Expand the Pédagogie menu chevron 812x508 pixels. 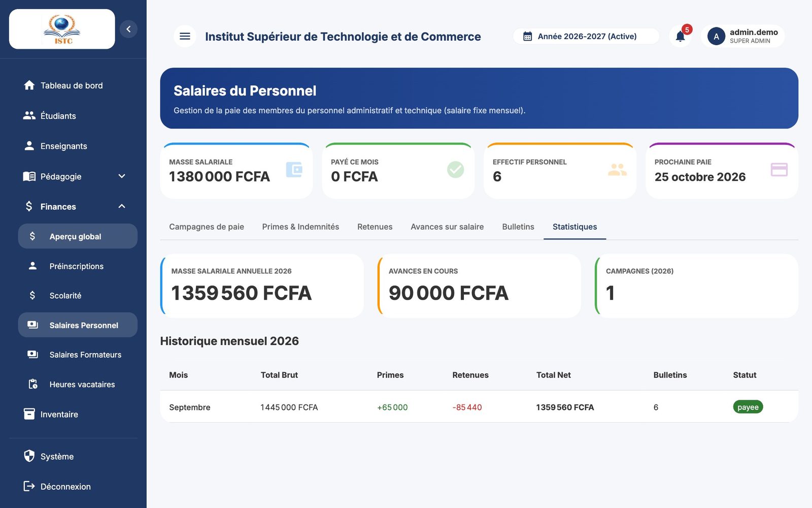[122, 176]
